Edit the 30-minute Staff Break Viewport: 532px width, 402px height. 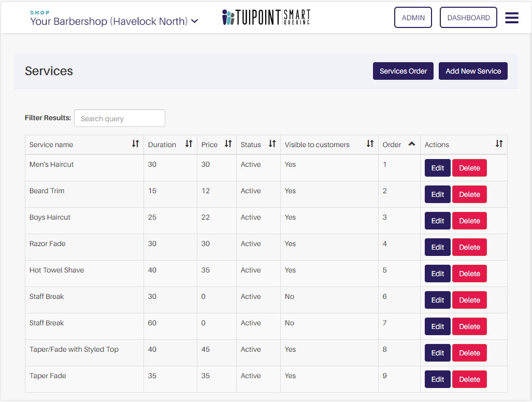(437, 300)
